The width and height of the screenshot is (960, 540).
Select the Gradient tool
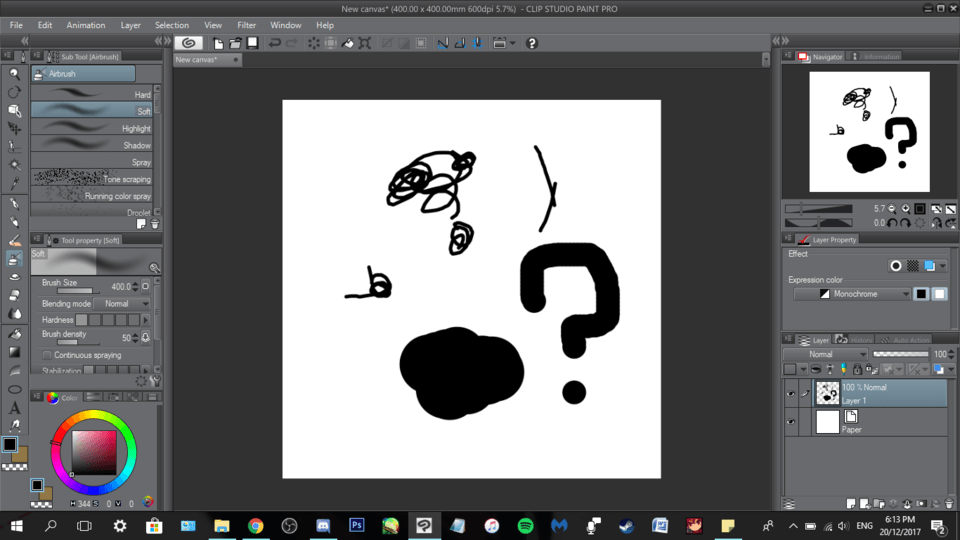click(x=15, y=353)
